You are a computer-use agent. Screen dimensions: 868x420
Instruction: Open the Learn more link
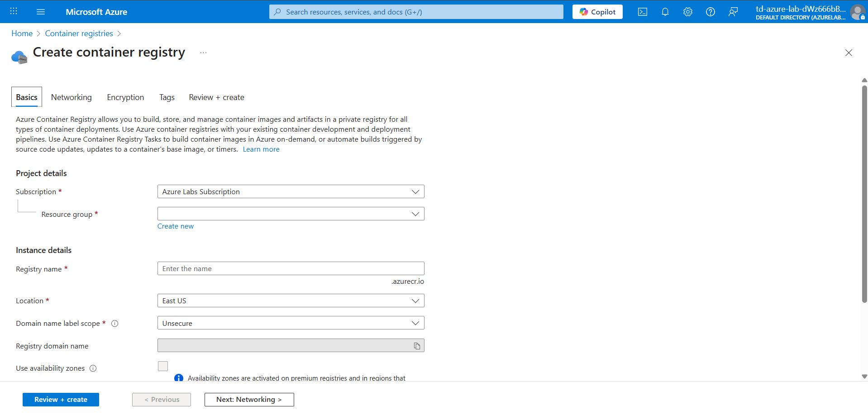(x=261, y=149)
